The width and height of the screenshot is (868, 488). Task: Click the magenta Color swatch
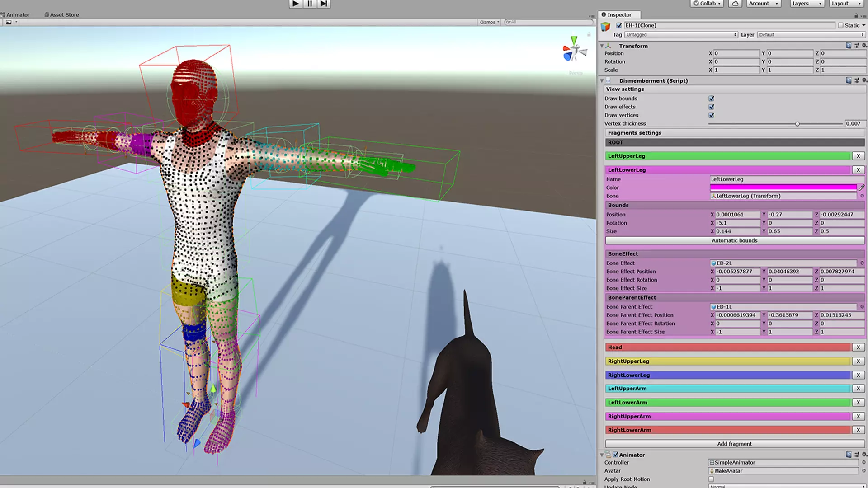pyautogui.click(x=783, y=188)
